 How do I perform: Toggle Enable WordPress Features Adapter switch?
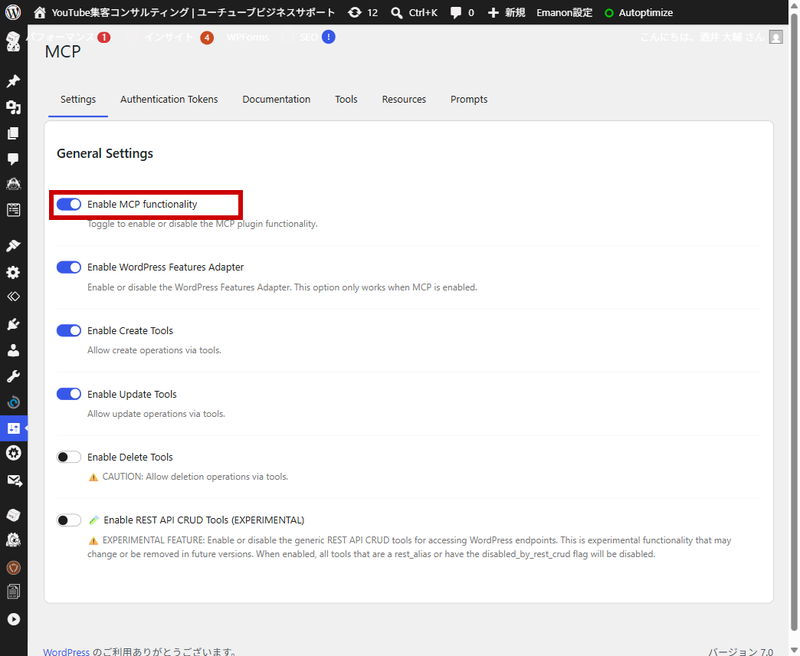pos(69,267)
